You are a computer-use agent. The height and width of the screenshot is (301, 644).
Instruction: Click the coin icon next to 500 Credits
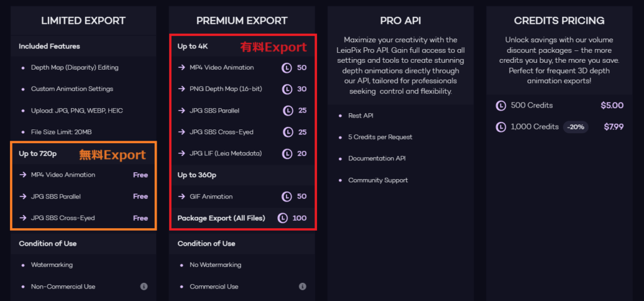click(501, 106)
